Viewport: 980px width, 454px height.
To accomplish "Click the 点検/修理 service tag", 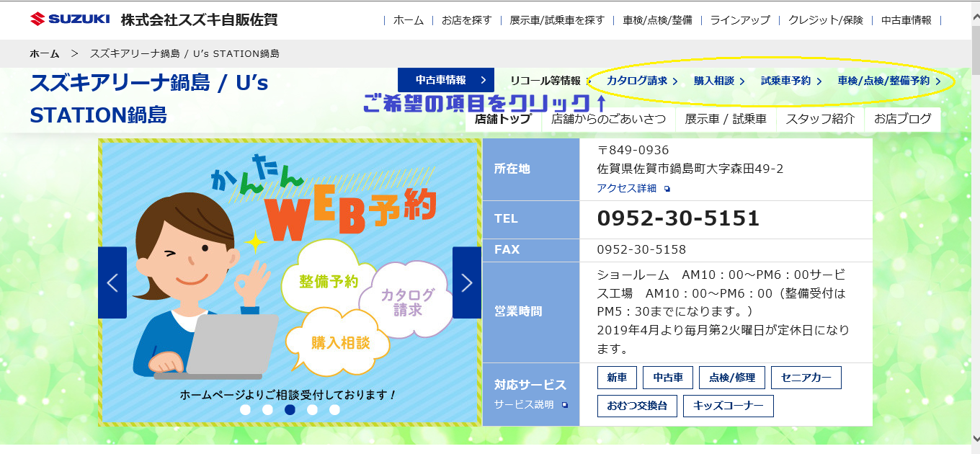I will tap(732, 378).
